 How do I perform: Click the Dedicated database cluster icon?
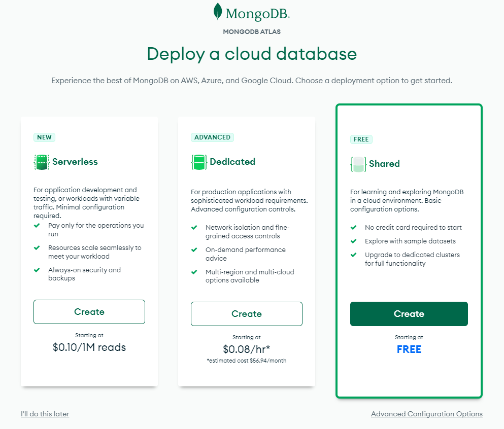(198, 161)
